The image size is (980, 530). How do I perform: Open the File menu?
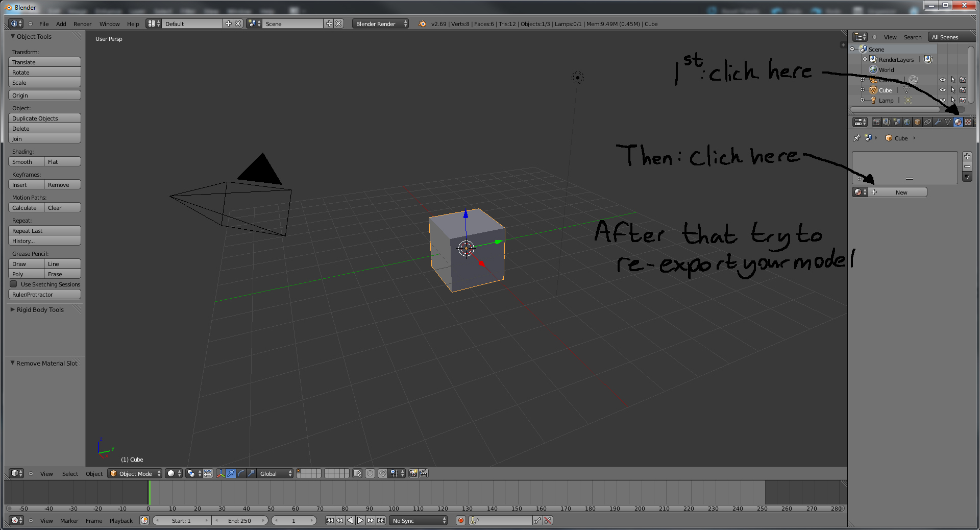pyautogui.click(x=44, y=23)
